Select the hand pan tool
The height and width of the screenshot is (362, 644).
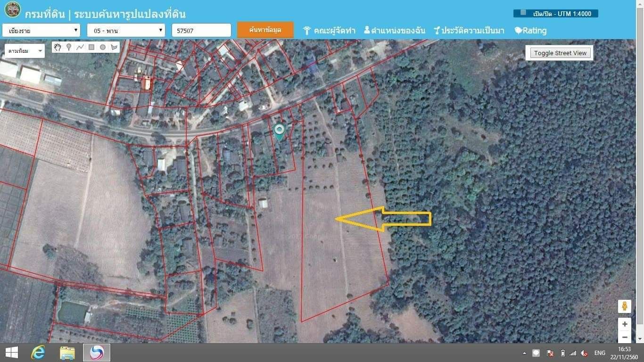tap(58, 47)
